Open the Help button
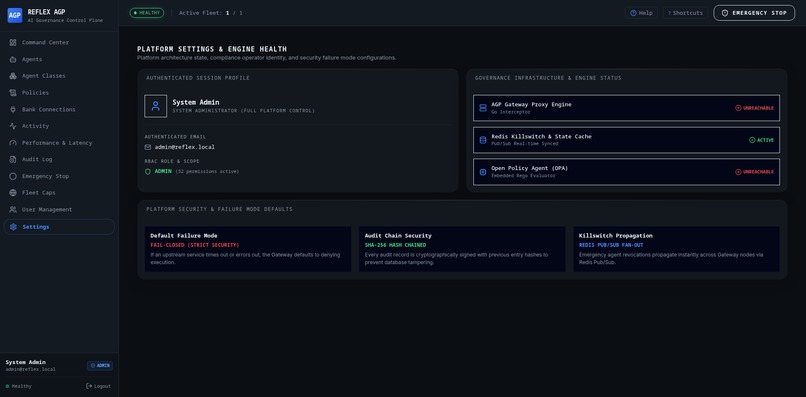 pyautogui.click(x=641, y=13)
